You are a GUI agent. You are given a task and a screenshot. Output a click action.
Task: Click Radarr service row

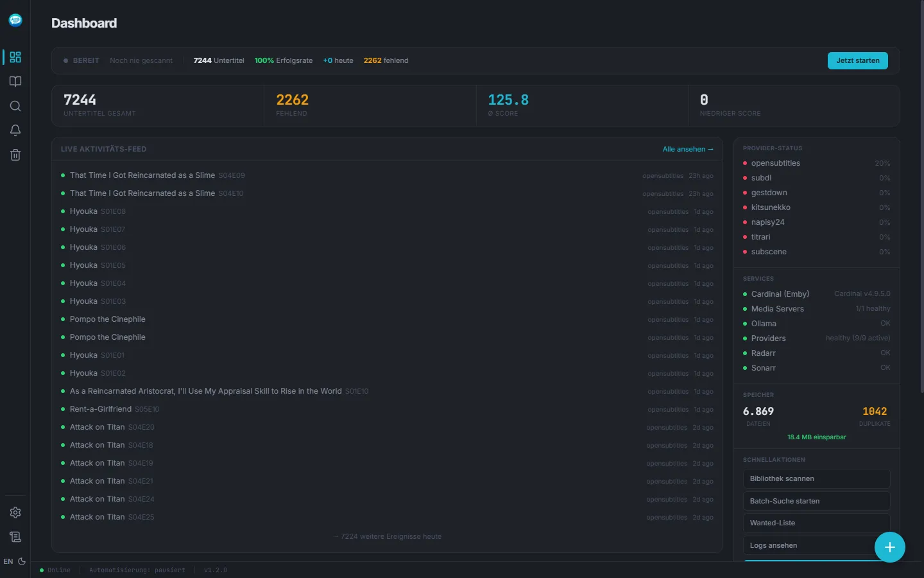pyautogui.click(x=816, y=353)
